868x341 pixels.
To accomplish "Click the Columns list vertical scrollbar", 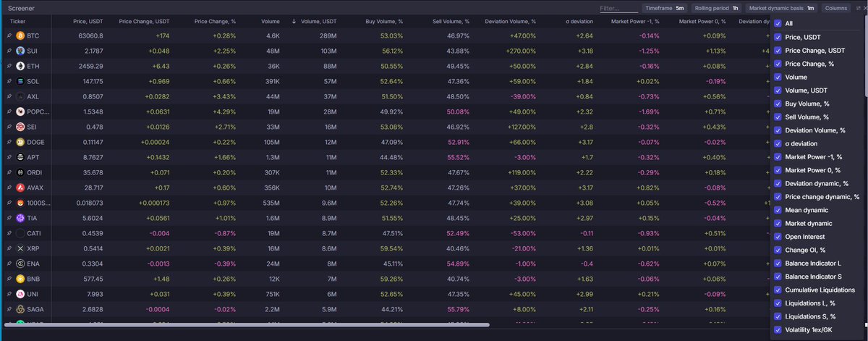I will click(865, 55).
